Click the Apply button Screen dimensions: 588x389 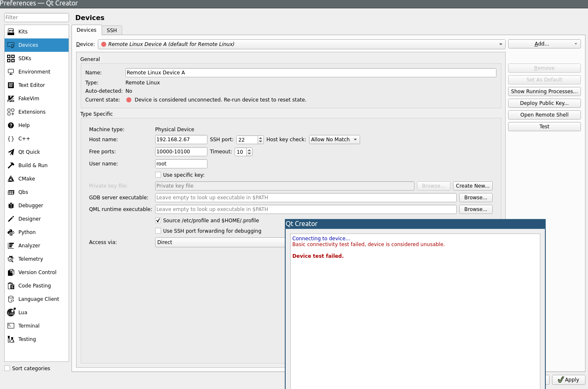pos(568,380)
